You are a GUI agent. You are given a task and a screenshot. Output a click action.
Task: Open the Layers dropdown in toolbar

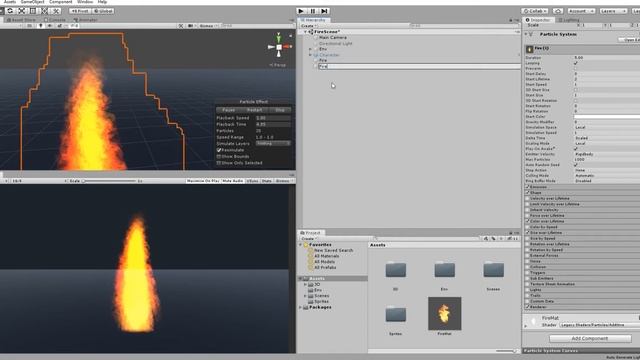point(613,11)
